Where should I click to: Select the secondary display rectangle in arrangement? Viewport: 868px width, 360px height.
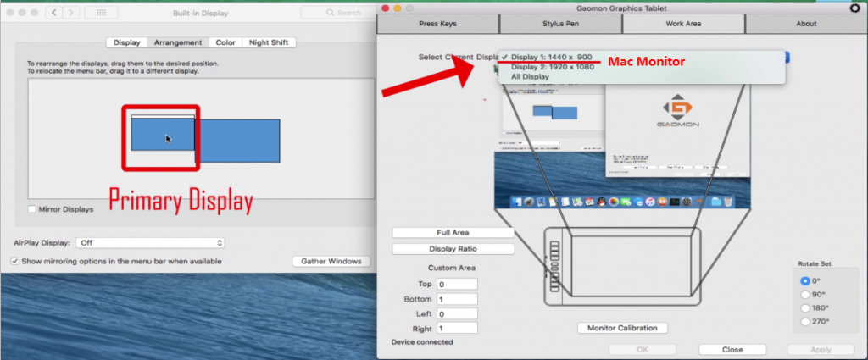pos(238,140)
